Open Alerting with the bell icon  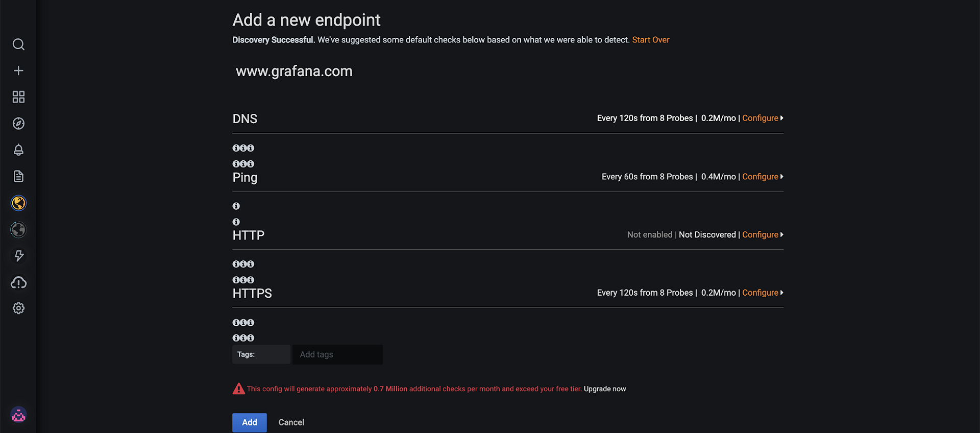pos(18,150)
